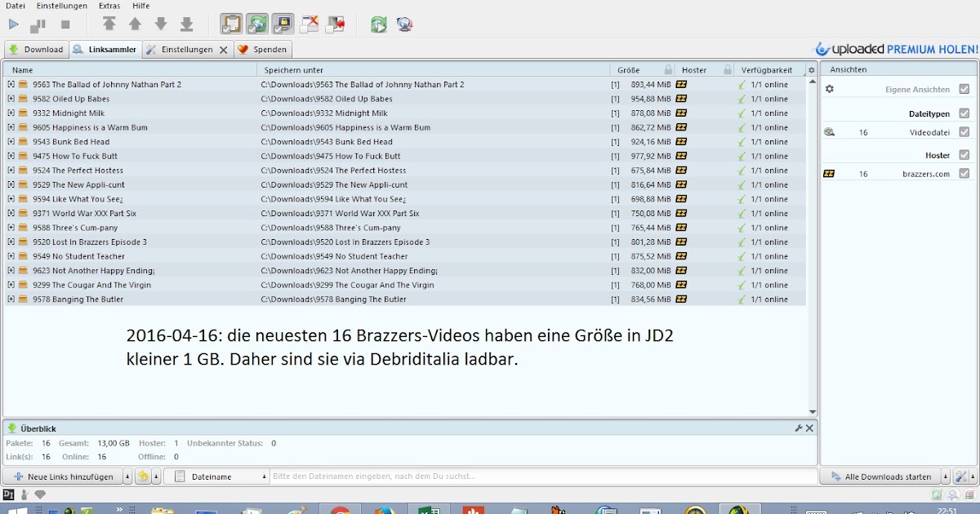Open the Hilfe menu

click(x=140, y=6)
